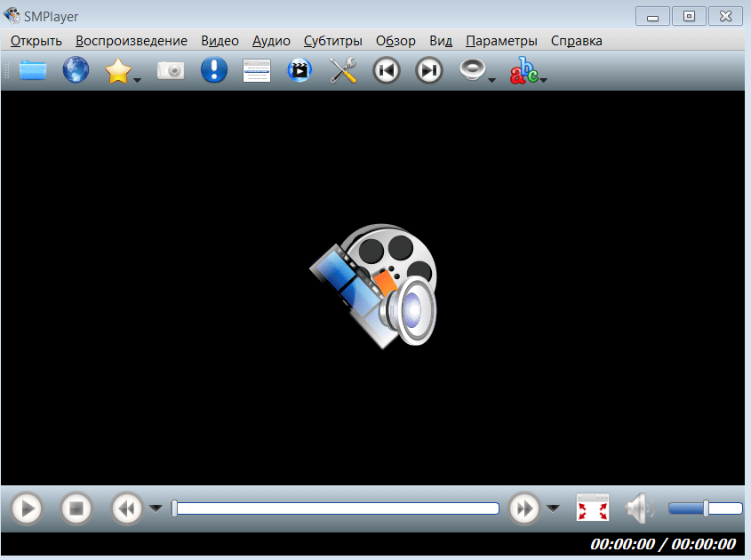Fast forward with the double-right arrow button
Viewport: 751px width, 560px height.
[x=524, y=508]
